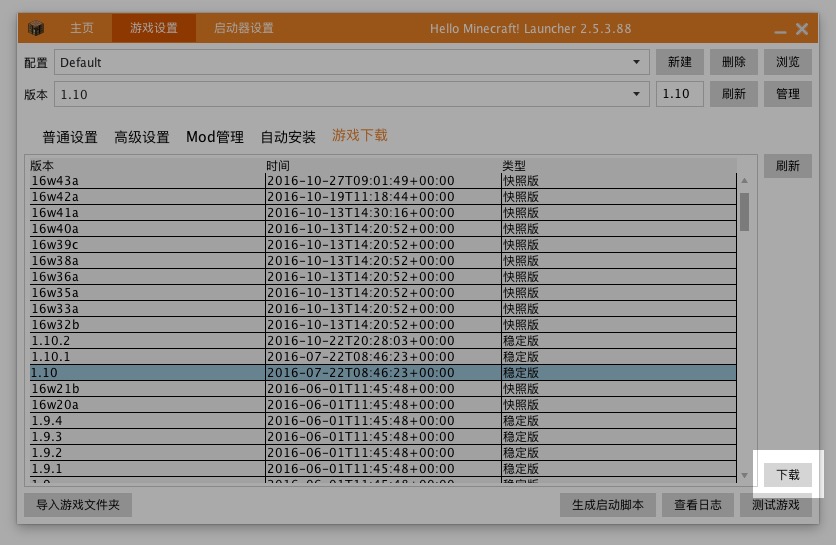
Task: Select the 16w35a row
Action: pyautogui.click(x=383, y=292)
